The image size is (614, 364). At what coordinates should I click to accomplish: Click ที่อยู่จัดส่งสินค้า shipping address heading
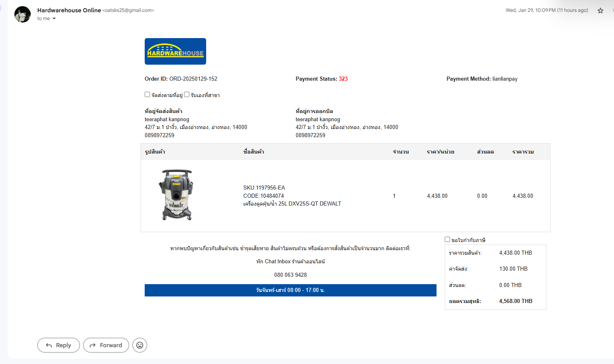[x=164, y=111]
